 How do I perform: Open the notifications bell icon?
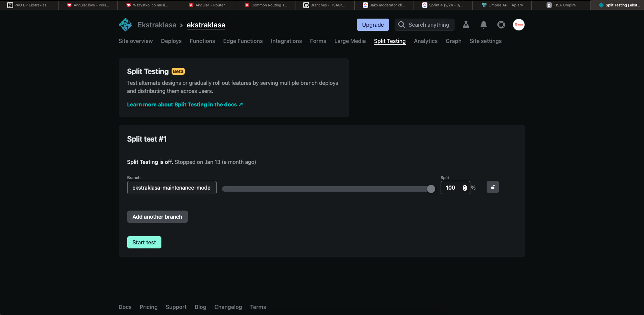click(484, 25)
